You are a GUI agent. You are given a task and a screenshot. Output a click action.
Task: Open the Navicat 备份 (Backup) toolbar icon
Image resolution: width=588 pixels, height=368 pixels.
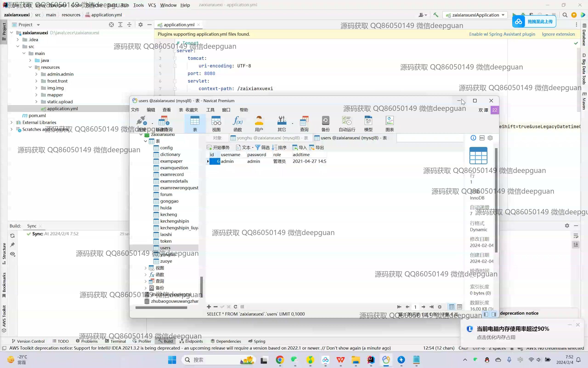[x=326, y=124]
